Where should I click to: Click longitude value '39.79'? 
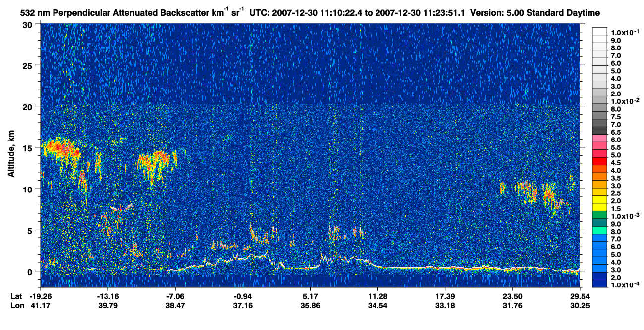pyautogui.click(x=108, y=305)
